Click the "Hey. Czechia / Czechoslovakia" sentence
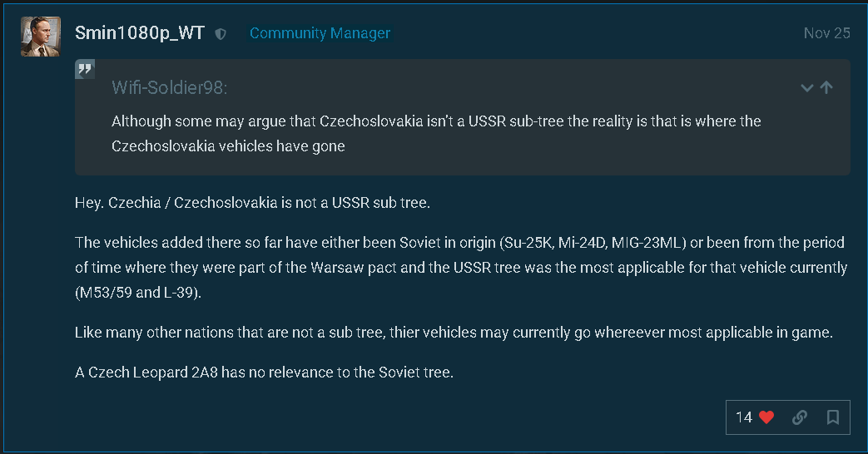The height and width of the screenshot is (454, 868). [252, 203]
